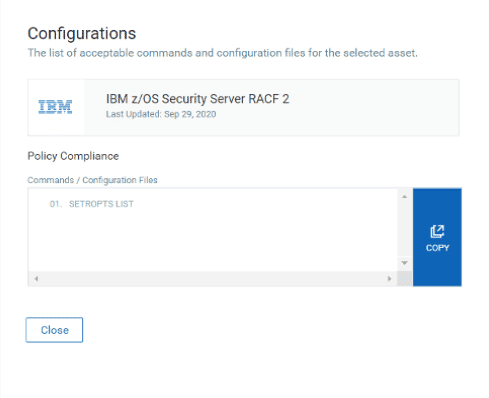Close the Configurations dialog

click(54, 330)
